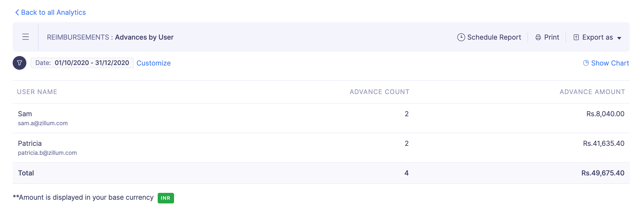
Task: Print the Advances by User report
Action: (547, 37)
